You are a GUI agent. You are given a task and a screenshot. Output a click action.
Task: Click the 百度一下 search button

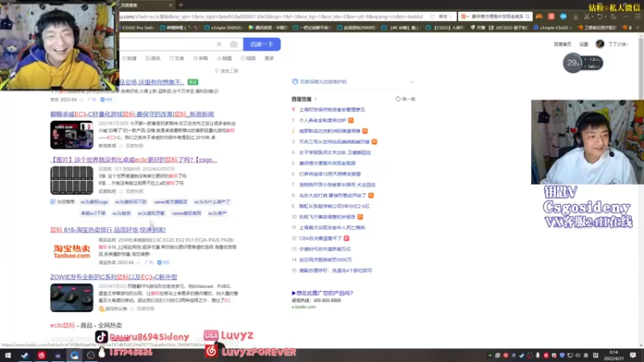coord(262,44)
